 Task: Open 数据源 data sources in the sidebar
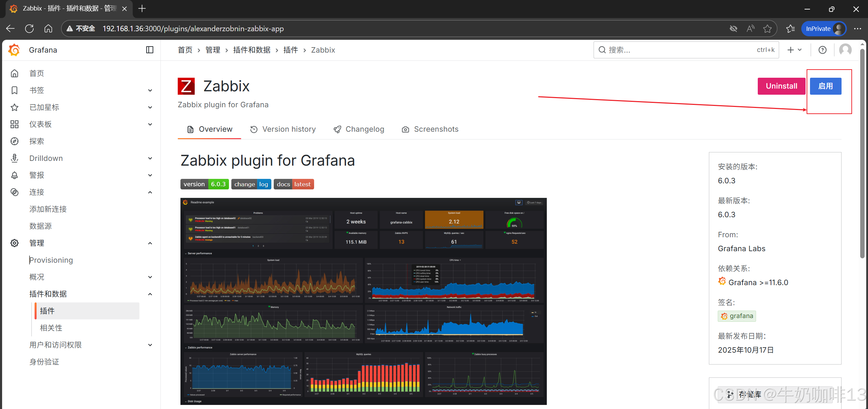(x=40, y=226)
